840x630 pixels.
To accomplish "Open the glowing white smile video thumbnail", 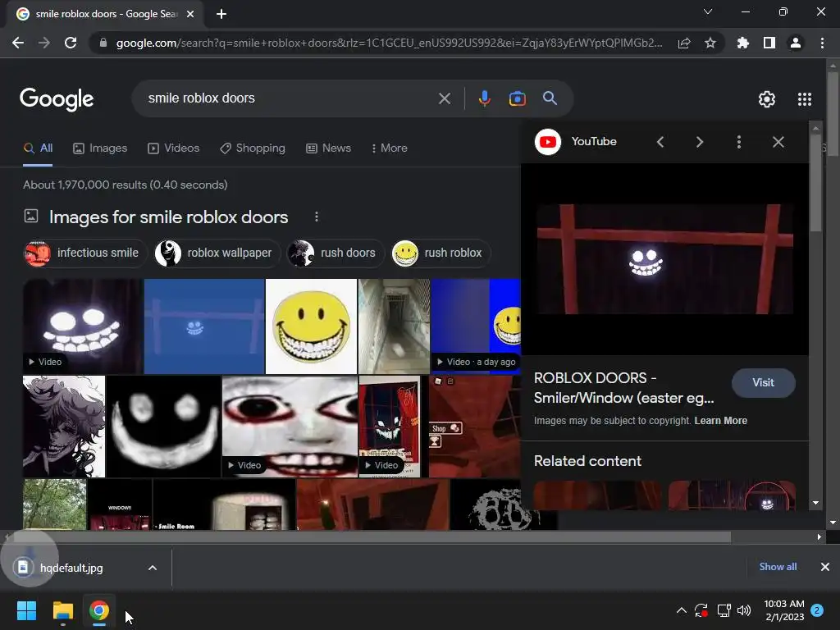I will pos(83,326).
